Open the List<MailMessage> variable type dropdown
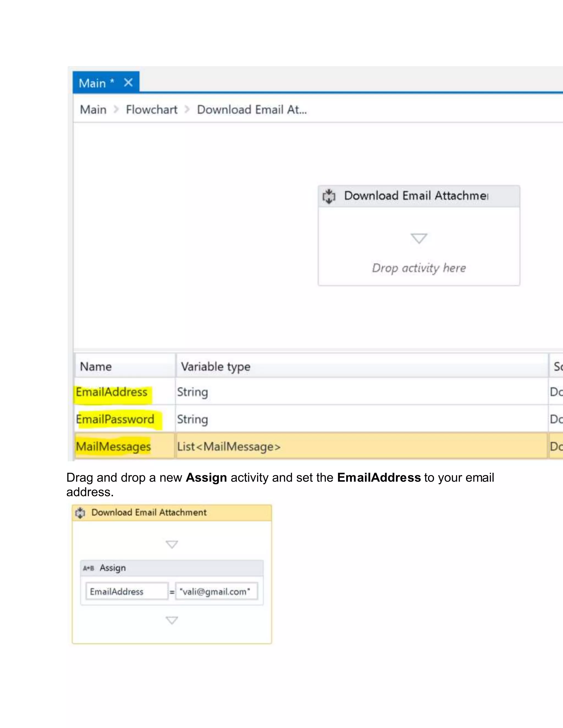The image size is (563, 728). (229, 446)
